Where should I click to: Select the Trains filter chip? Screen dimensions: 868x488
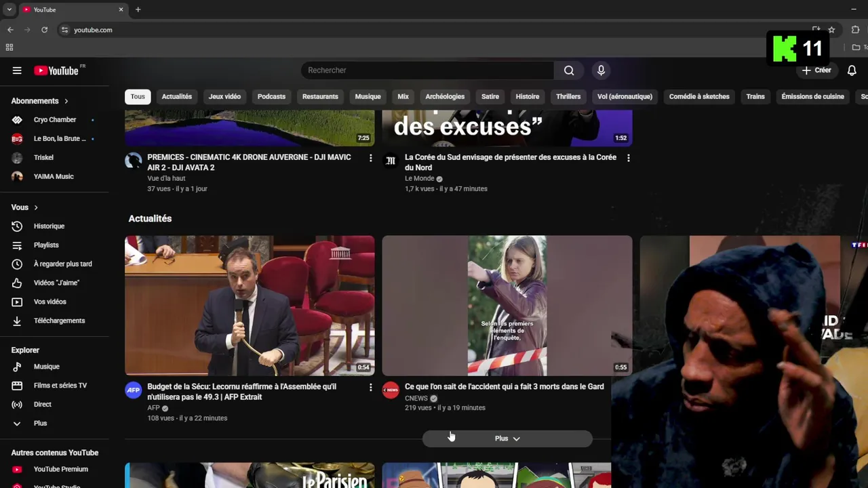coord(755,96)
